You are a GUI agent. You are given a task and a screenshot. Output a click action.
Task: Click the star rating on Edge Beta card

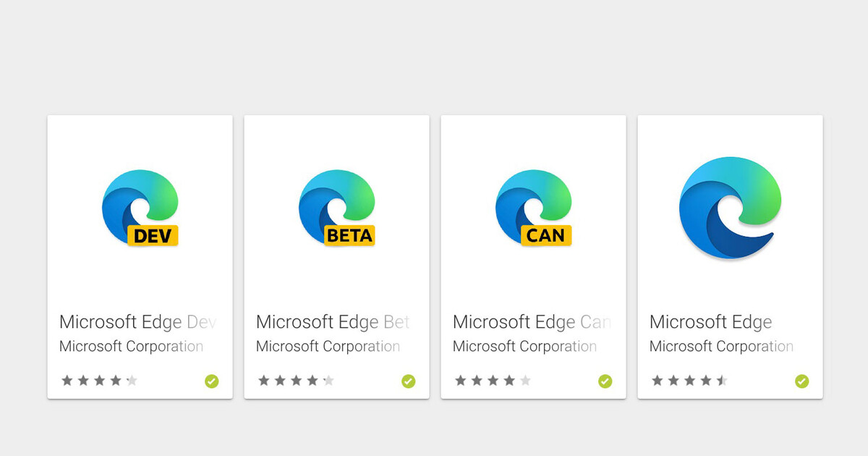point(296,381)
